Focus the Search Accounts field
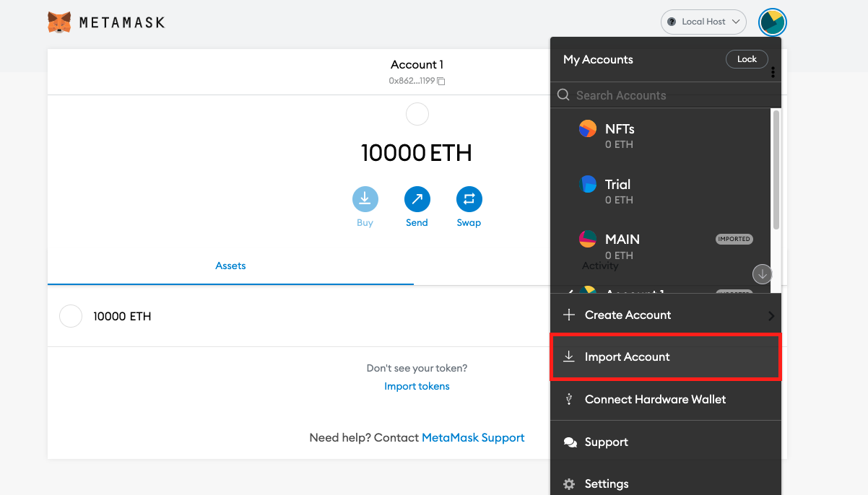The width and height of the screenshot is (868, 495). click(x=666, y=95)
